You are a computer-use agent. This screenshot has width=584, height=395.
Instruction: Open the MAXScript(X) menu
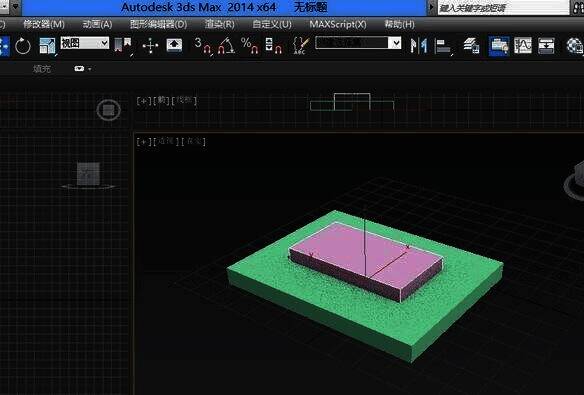[338, 24]
